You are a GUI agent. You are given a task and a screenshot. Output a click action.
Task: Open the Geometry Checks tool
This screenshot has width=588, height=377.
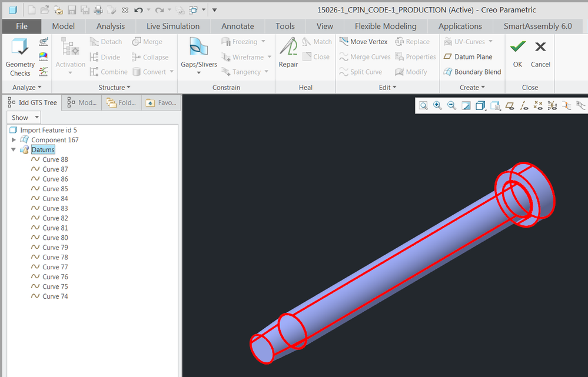pyautogui.click(x=20, y=57)
